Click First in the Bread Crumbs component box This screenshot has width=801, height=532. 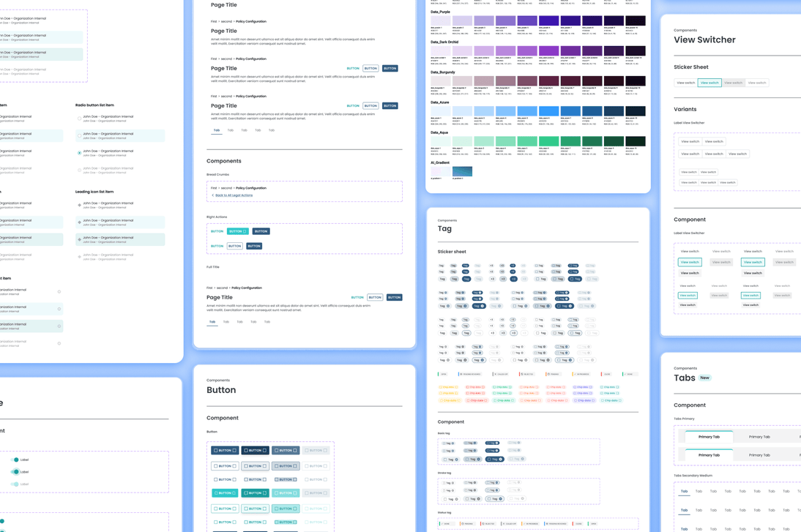click(214, 188)
